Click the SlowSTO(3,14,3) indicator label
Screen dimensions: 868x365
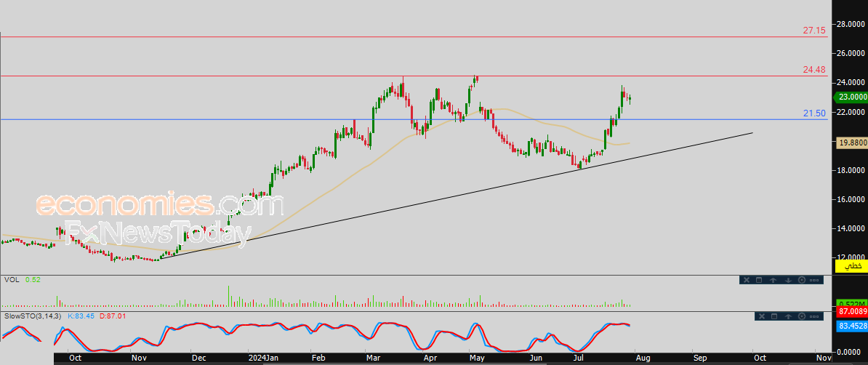coord(33,316)
